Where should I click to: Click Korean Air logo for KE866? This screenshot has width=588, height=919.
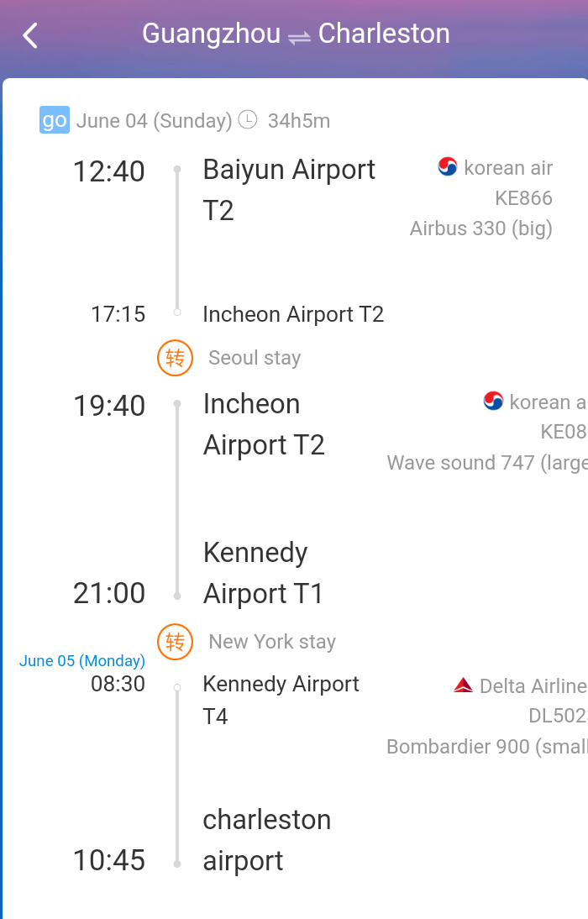point(448,167)
